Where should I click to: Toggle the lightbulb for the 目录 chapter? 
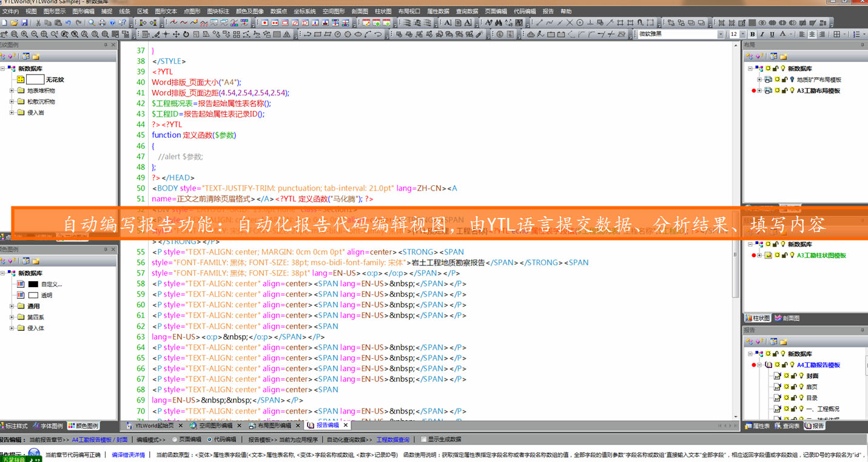tap(801, 398)
